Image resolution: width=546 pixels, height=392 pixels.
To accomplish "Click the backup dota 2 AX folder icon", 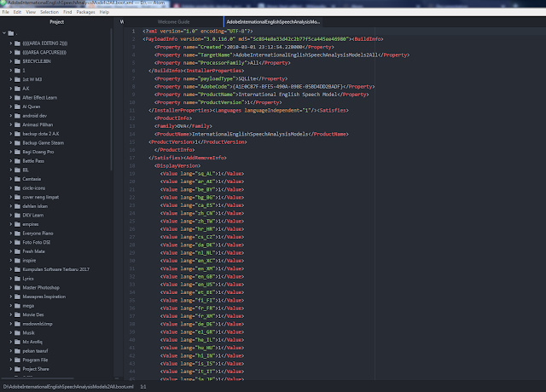I will [x=17, y=134].
